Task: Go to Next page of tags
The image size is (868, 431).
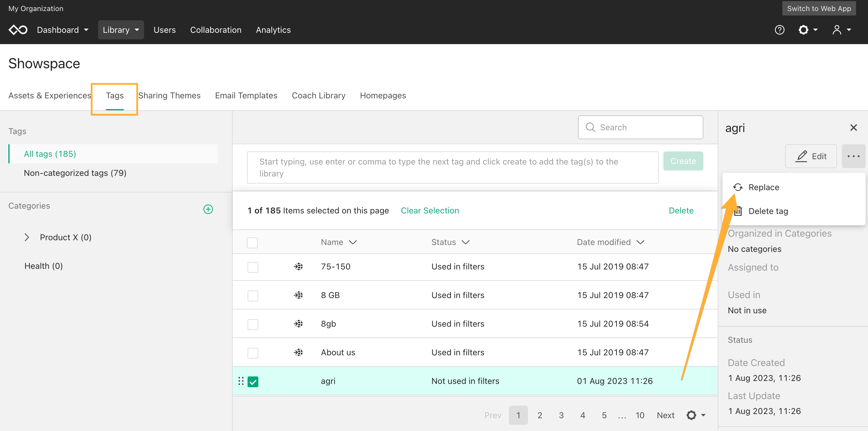Action: [x=665, y=415]
